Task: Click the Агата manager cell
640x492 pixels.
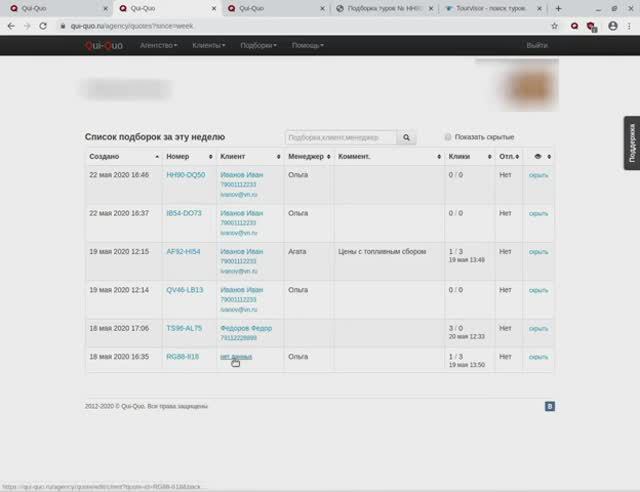Action: click(297, 252)
